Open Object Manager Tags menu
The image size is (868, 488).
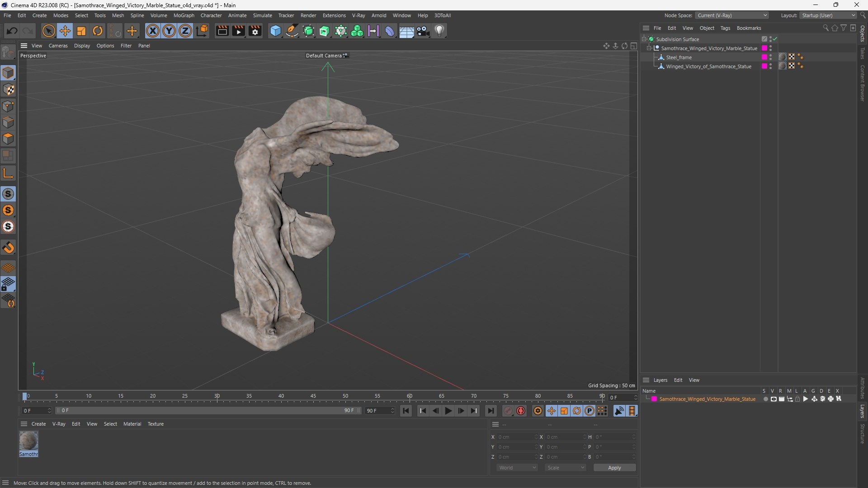click(x=725, y=28)
